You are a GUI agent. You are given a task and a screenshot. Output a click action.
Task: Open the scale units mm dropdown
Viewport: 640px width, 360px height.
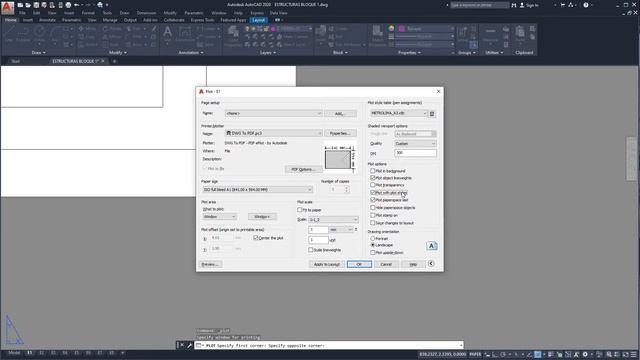341,230
